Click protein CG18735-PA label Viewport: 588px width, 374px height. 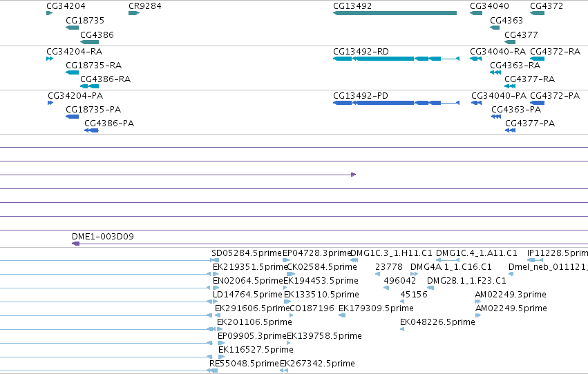point(93,109)
